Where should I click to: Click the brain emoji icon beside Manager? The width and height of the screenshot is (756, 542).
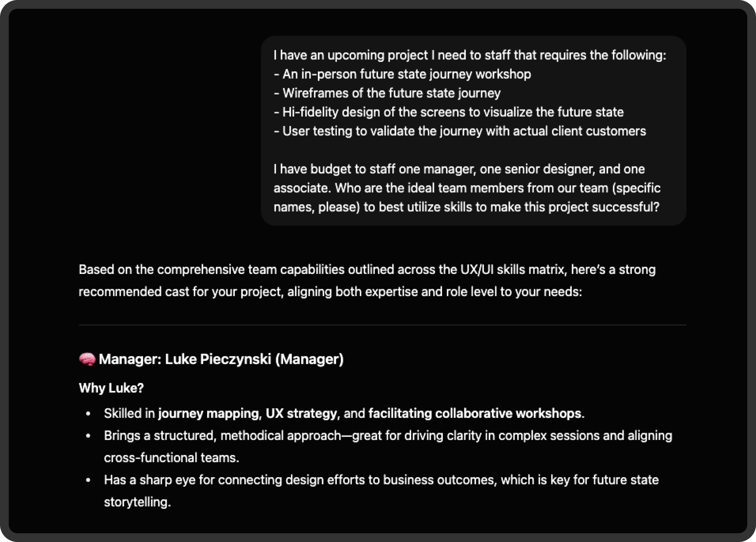[87, 359]
